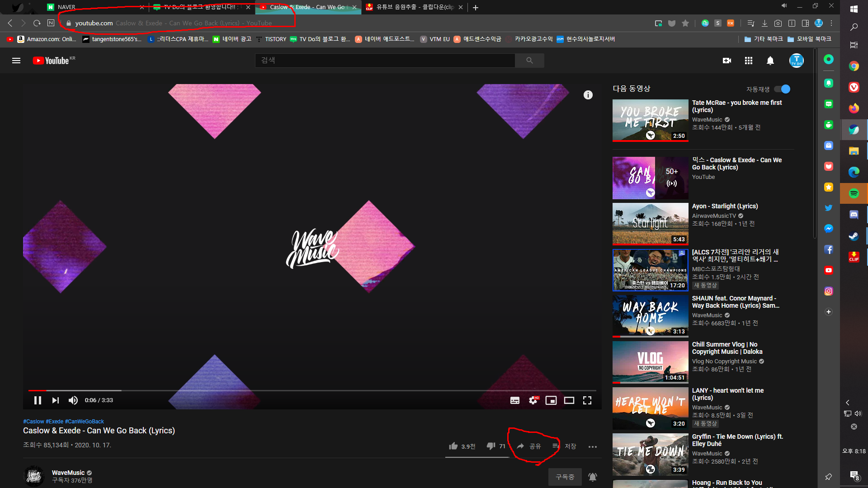Skip to next video in player
The height and width of the screenshot is (488, 868).
pyautogui.click(x=55, y=400)
